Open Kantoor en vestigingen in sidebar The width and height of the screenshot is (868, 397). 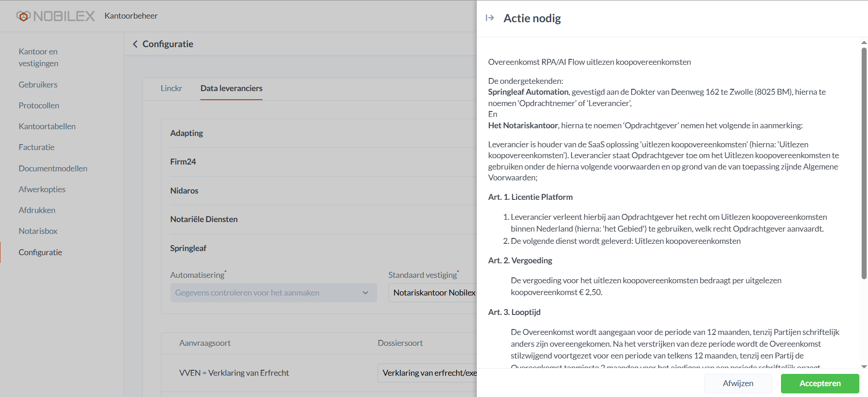pyautogui.click(x=39, y=58)
